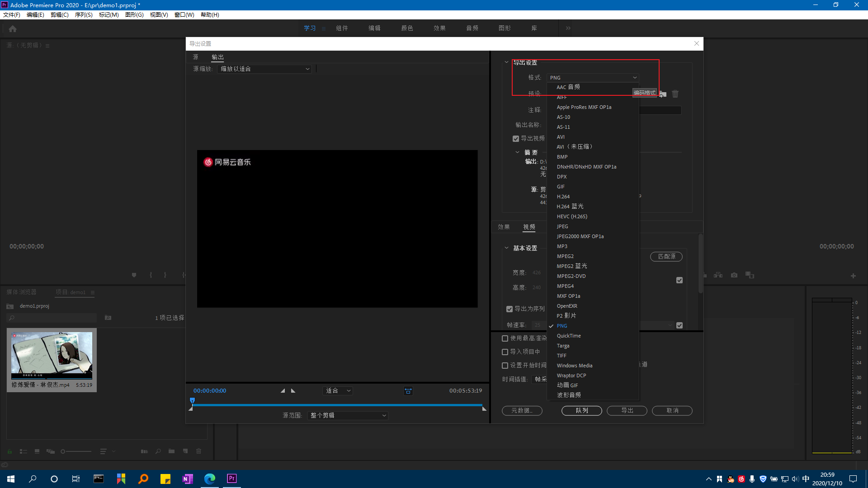Collapse the 基本设置 section
Viewport: 868px width, 488px height.
click(506, 248)
